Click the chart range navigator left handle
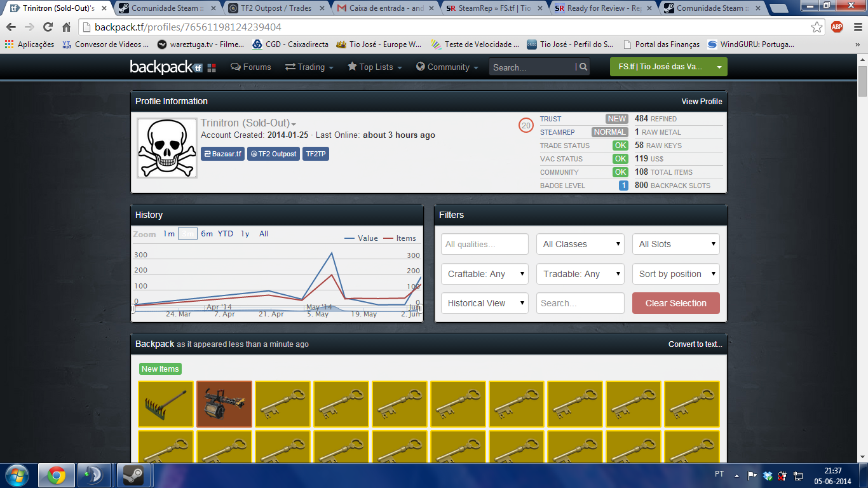This screenshot has height=488, width=868. 133,309
